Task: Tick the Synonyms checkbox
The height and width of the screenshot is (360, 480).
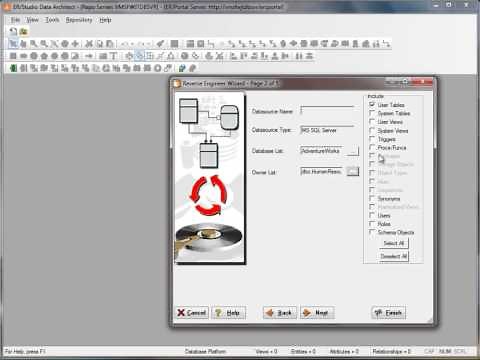Action: (372, 198)
